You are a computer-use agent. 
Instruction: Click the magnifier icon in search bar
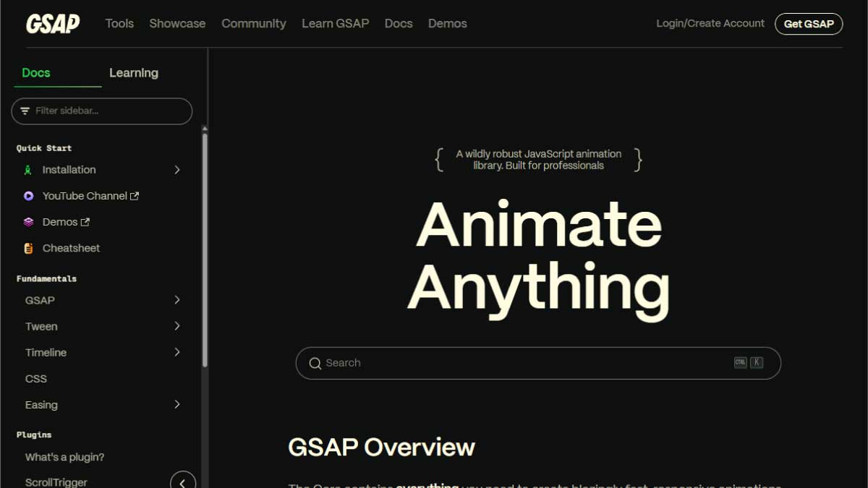(x=315, y=364)
